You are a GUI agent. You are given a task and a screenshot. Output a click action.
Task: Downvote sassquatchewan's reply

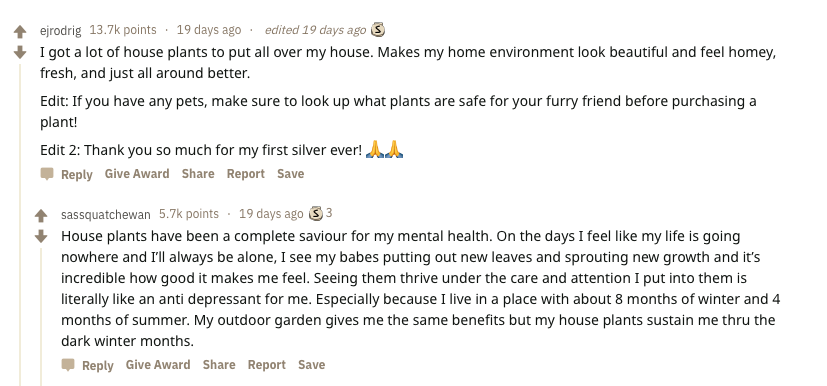pos(41,236)
